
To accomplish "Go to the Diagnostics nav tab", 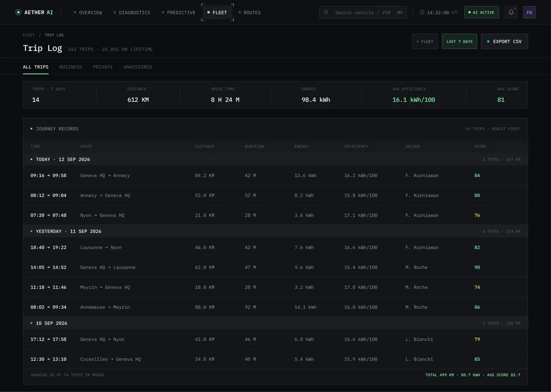I will pos(132,13).
